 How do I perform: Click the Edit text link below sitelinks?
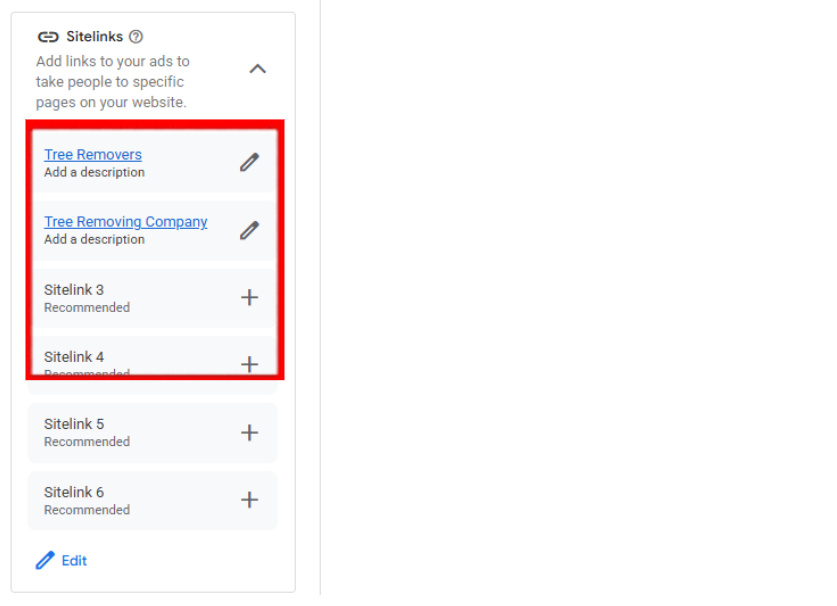coord(74,561)
